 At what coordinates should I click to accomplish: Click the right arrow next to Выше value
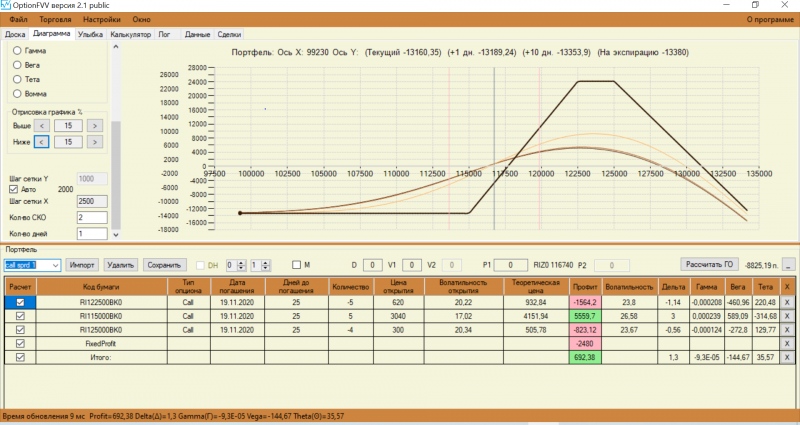(94, 126)
